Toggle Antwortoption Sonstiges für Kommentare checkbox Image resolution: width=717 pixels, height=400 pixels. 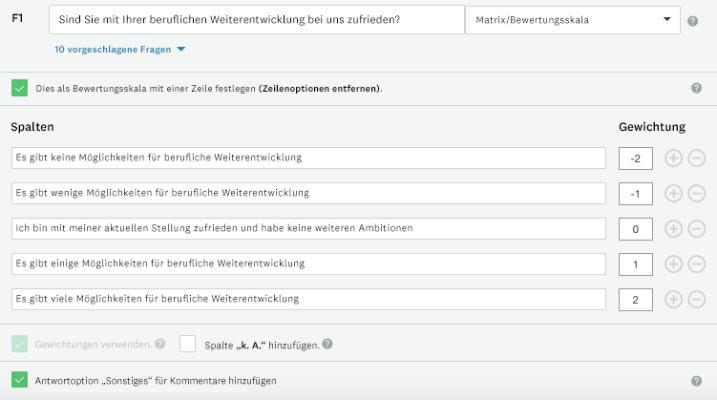[20, 381]
